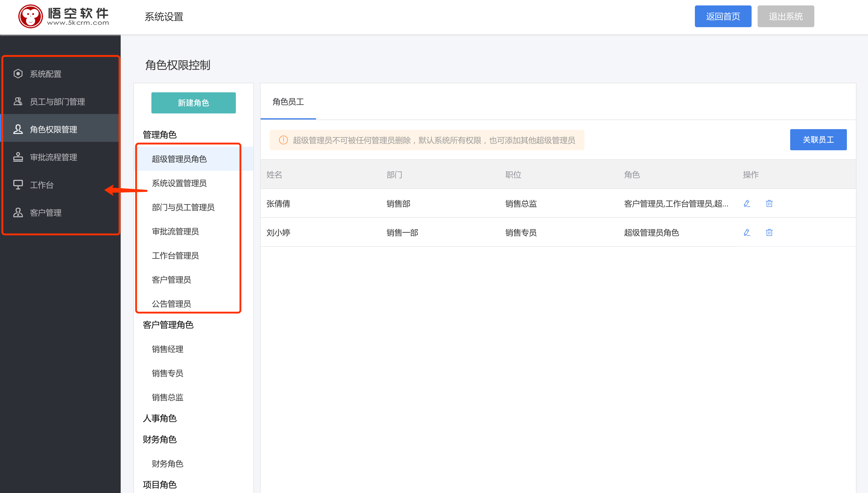Screen dimensions: 868x493
Task: Select the 系统设置管理员 role
Action: tap(194, 183)
